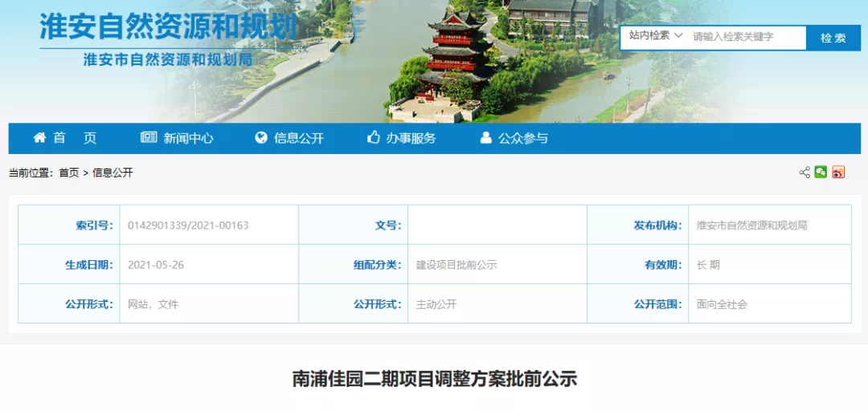Click the 组配分类 label cell
This screenshot has height=411, width=868.
354,264
